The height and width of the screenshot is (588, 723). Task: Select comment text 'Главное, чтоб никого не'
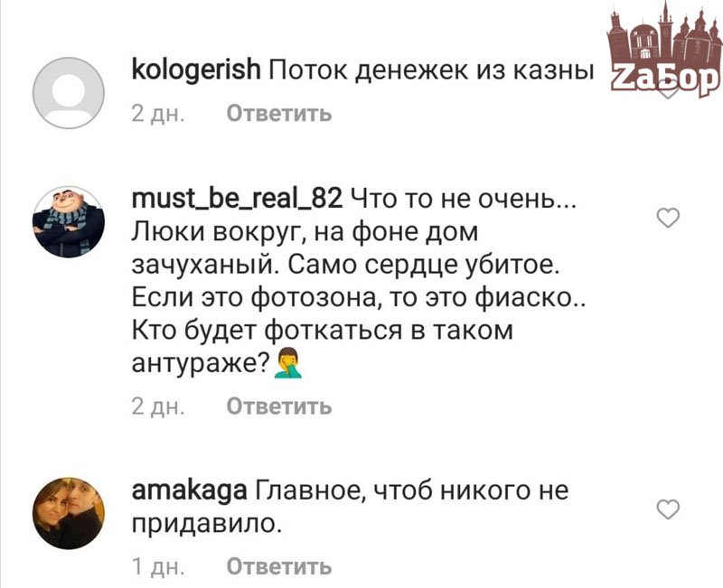point(412,491)
